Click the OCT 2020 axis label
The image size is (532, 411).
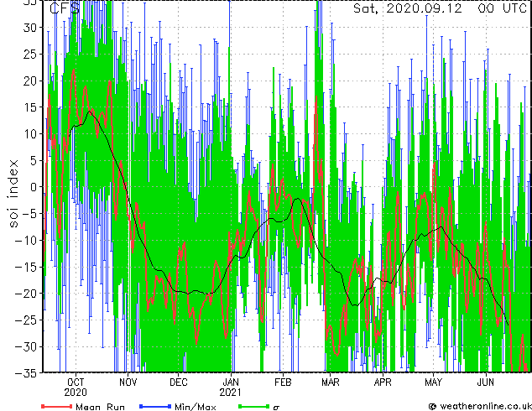coord(76,388)
